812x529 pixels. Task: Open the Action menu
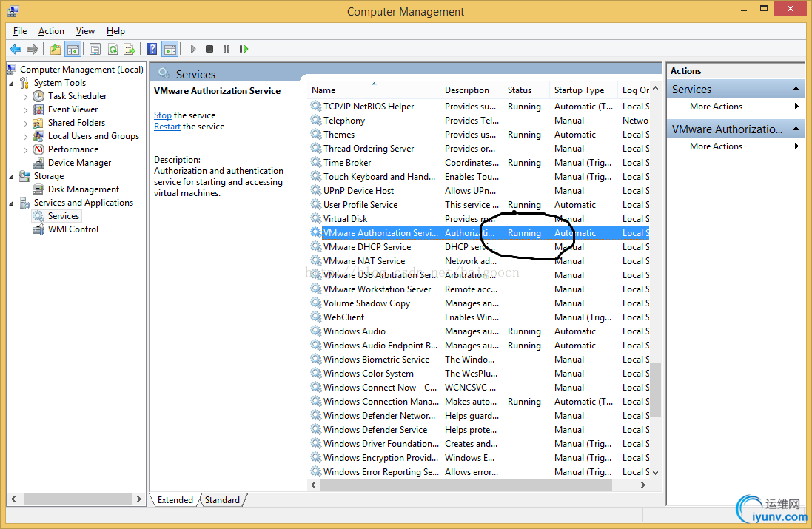51,31
